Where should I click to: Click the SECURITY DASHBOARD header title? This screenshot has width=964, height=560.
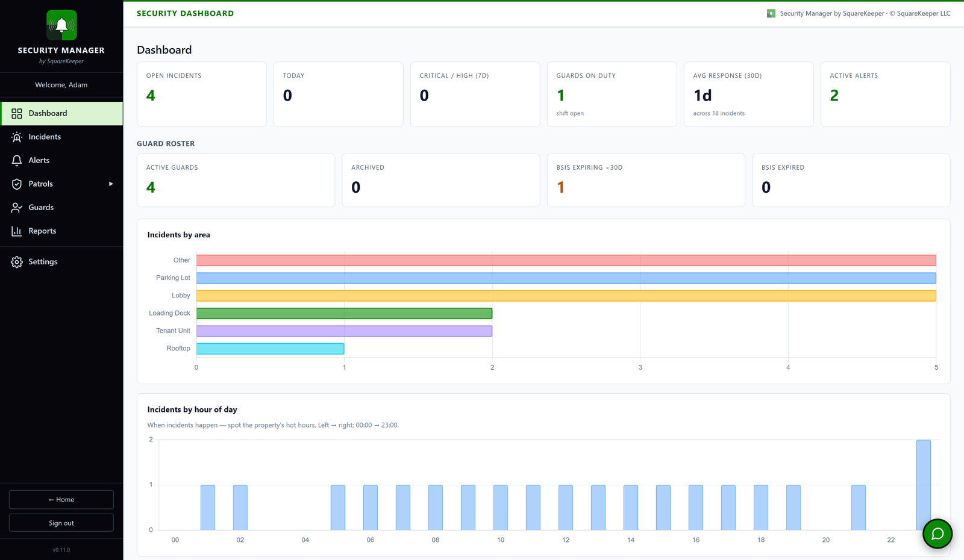[x=185, y=13]
